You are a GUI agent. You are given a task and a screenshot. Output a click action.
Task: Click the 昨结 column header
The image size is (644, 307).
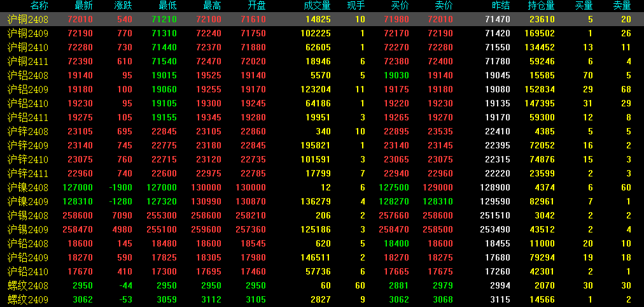(501, 6)
